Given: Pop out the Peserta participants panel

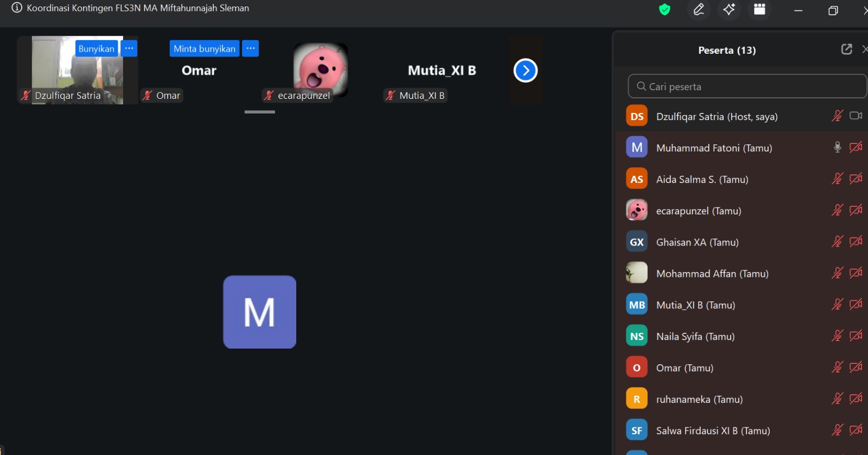Looking at the screenshot, I should tap(846, 49).
